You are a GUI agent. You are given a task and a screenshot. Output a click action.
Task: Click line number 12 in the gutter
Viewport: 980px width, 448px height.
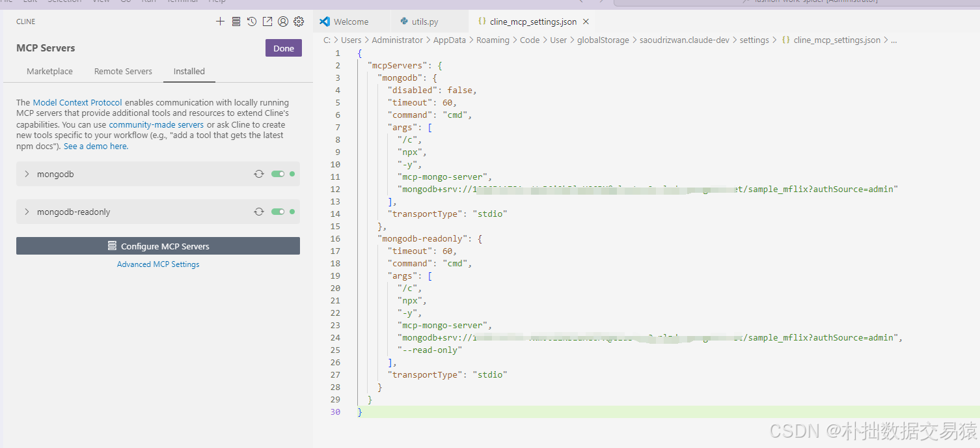click(x=335, y=189)
